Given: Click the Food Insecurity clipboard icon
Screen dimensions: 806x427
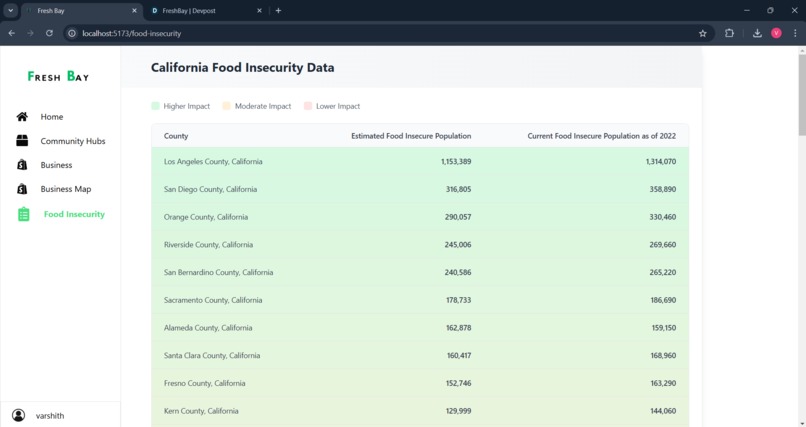Looking at the screenshot, I should 24,214.
